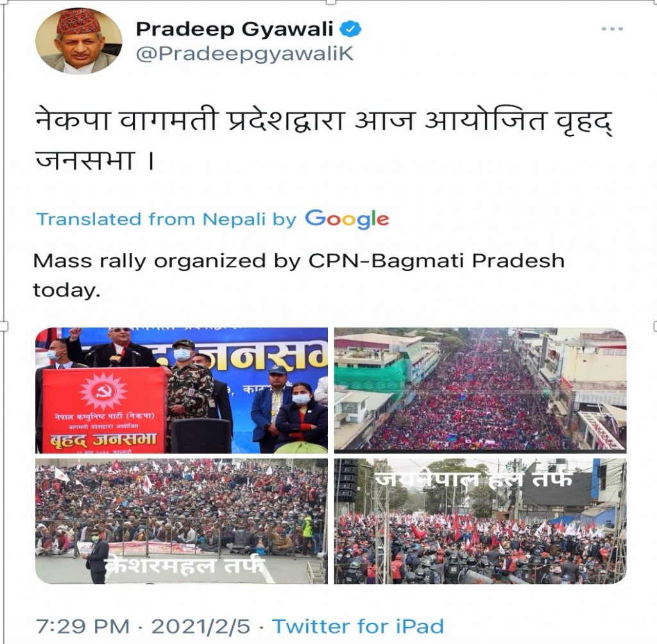The height and width of the screenshot is (644, 657).
Task: Click the 7:29 PM timestamp
Action: point(83,627)
